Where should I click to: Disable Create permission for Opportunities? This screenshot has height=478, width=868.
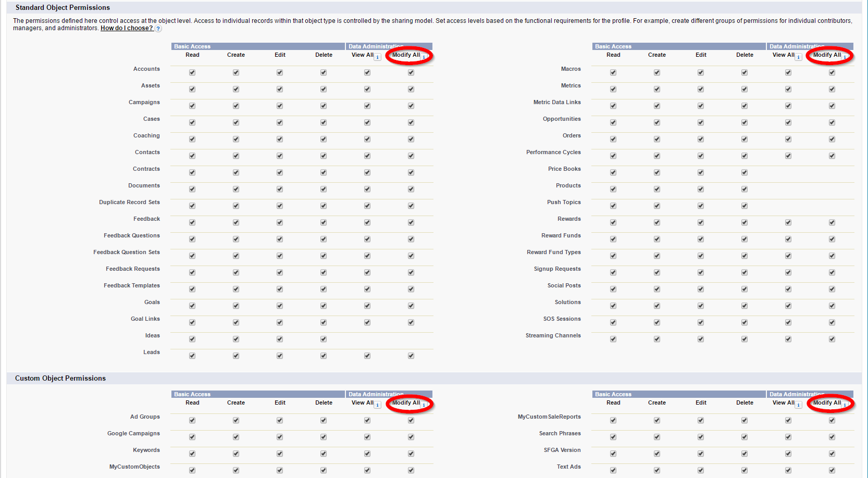[657, 122]
